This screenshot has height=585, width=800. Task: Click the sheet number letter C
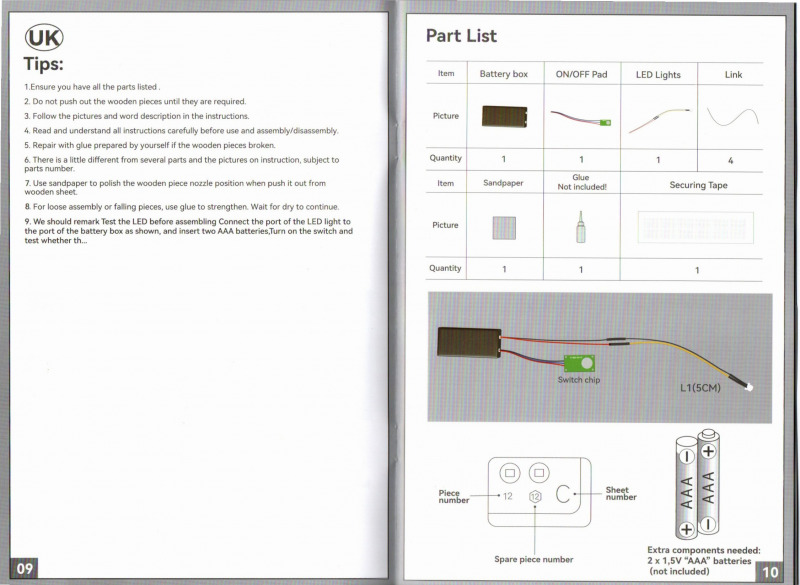coord(563,495)
